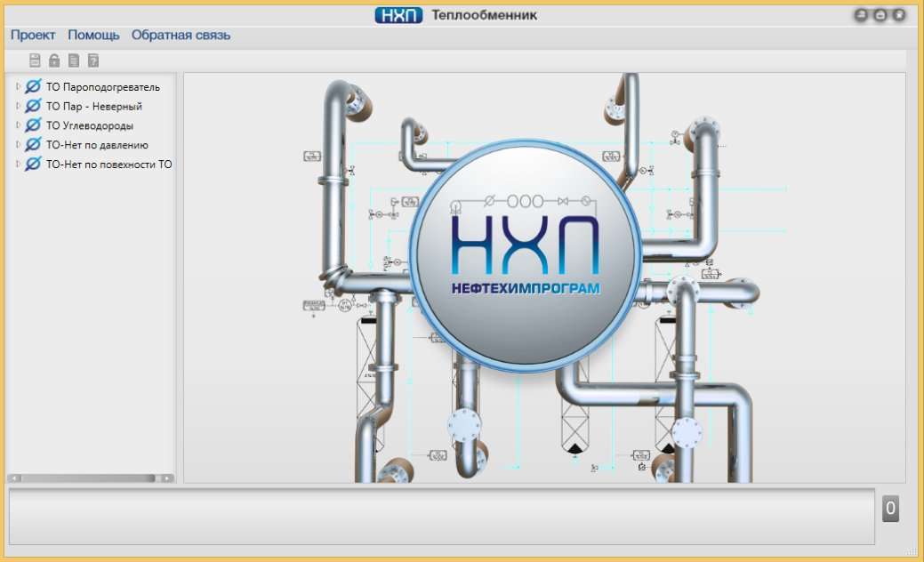
Task: Expand the ТО-Нет по повехности ТО tree node
Action: tap(18, 164)
